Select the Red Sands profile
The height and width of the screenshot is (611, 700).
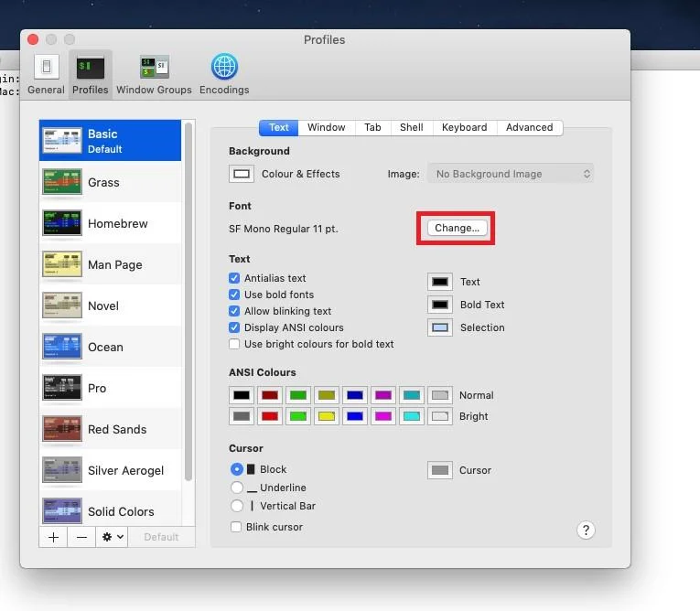point(111,429)
